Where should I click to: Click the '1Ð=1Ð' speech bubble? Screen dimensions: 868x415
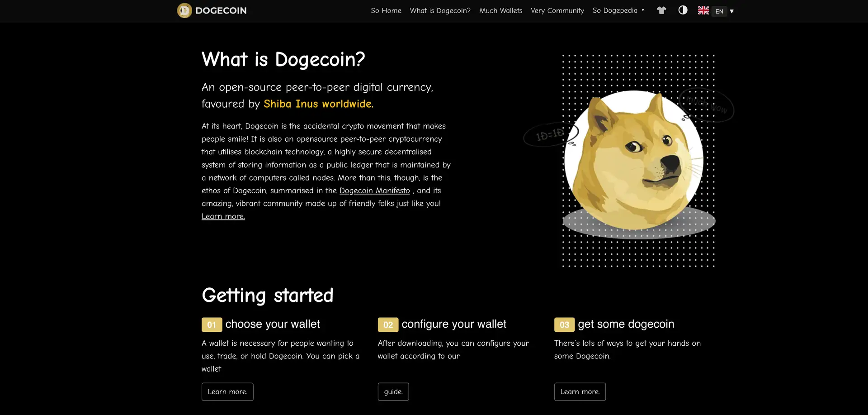pyautogui.click(x=550, y=134)
